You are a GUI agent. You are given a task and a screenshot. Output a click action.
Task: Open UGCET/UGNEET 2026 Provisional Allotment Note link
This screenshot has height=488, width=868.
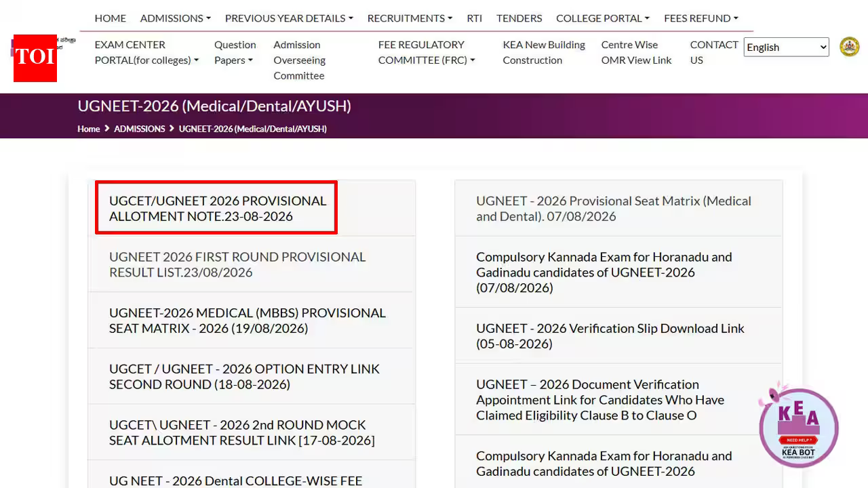[x=218, y=209]
